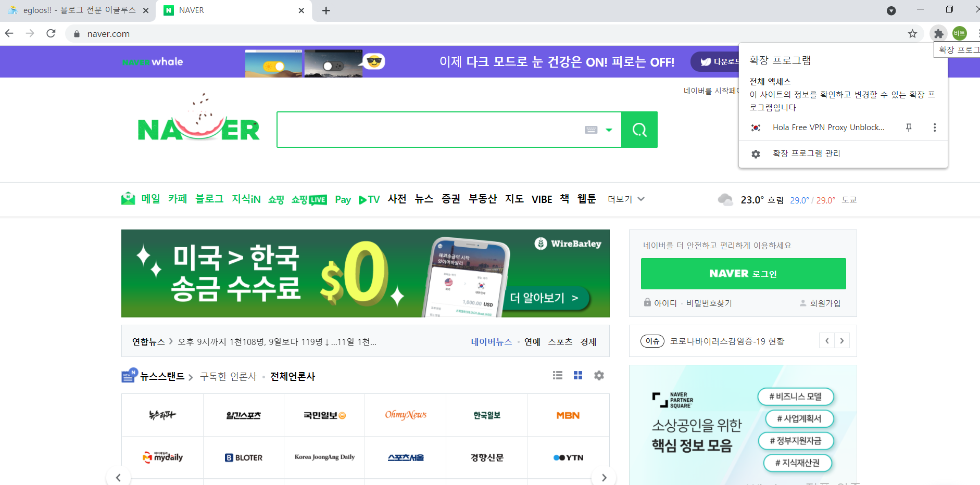
Task: Close the egloos tab
Action: [x=146, y=10]
